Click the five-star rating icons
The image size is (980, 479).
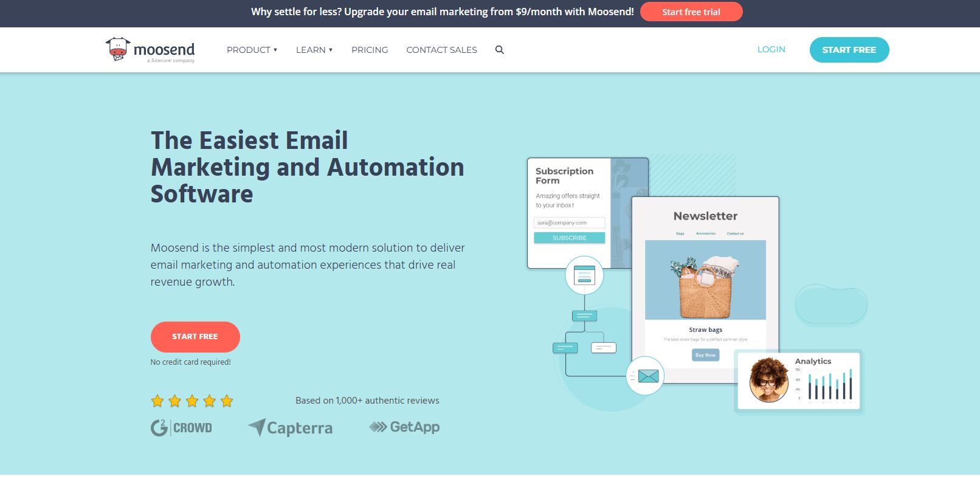pos(192,401)
